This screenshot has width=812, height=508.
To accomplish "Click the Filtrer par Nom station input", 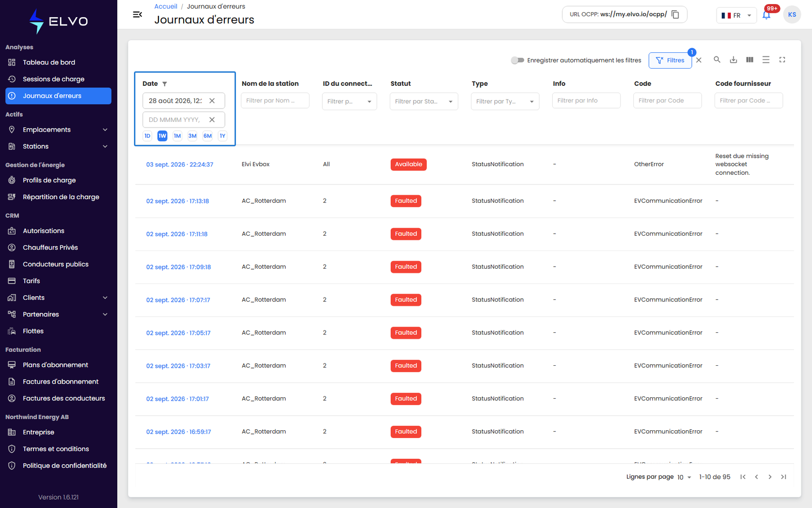I will coord(275,101).
